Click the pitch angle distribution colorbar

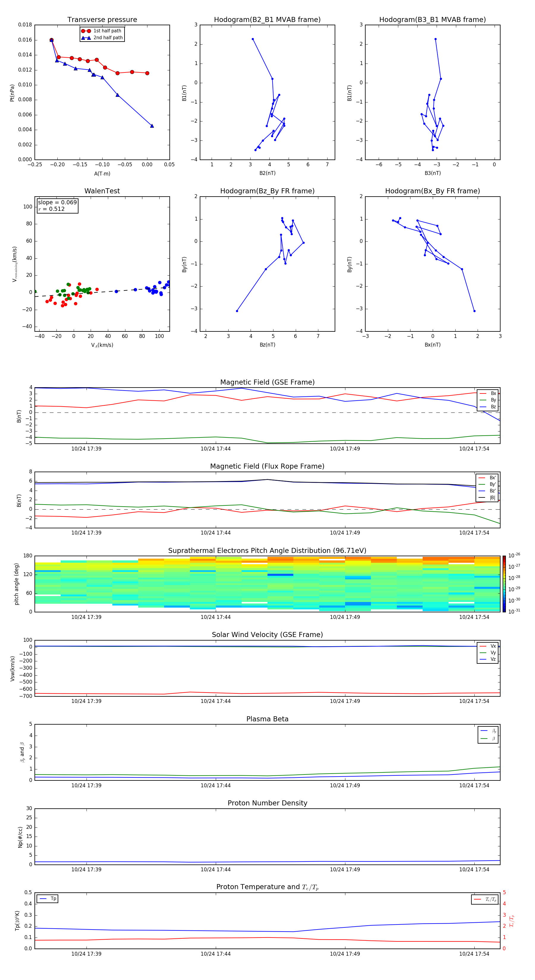[x=504, y=584]
